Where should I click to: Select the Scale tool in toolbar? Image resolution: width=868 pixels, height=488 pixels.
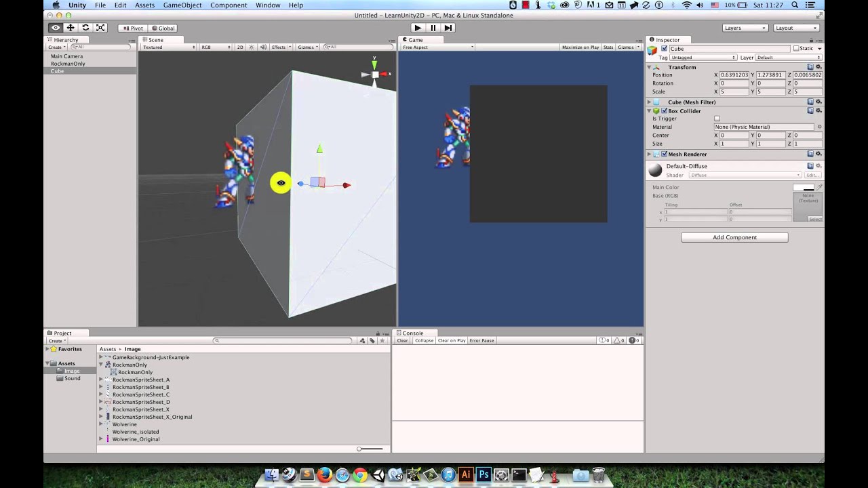coord(100,28)
